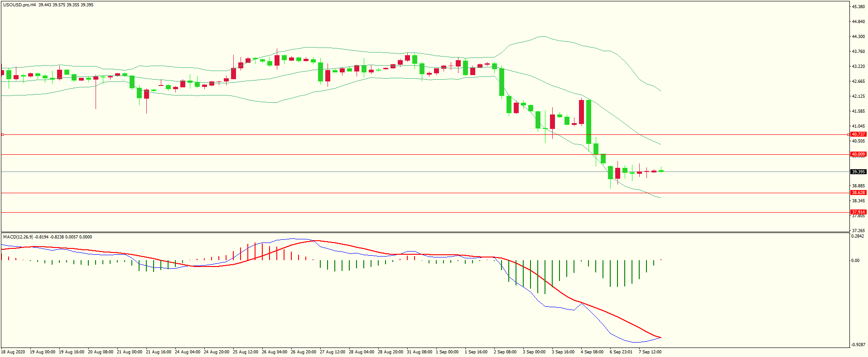Click the 19 Aug 00:00 time label
Image resolution: width=868 pixels, height=357 pixels.
pos(43,352)
